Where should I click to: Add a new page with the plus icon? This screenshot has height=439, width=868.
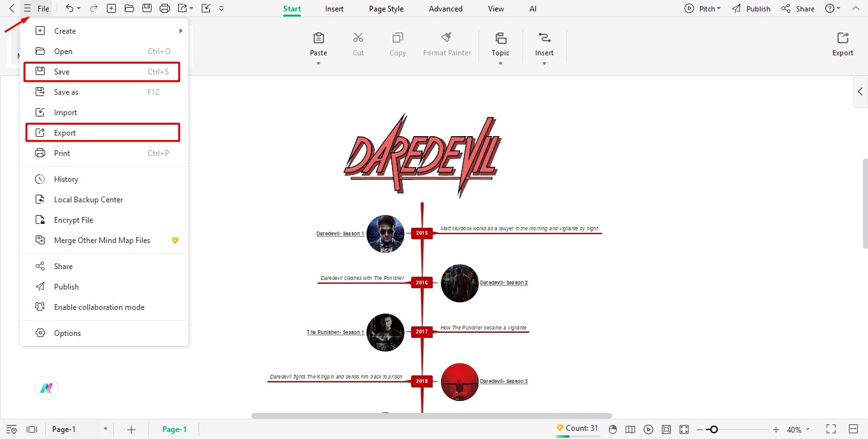[x=131, y=429]
